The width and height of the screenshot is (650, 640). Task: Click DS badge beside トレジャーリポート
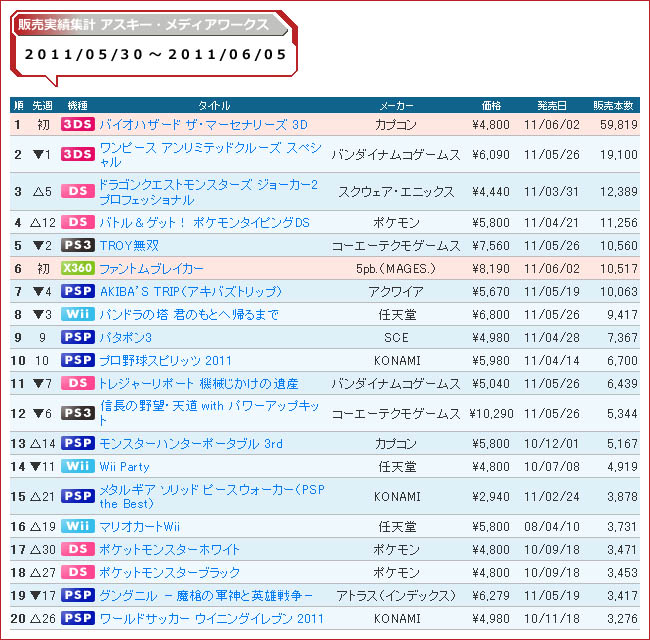(78, 383)
